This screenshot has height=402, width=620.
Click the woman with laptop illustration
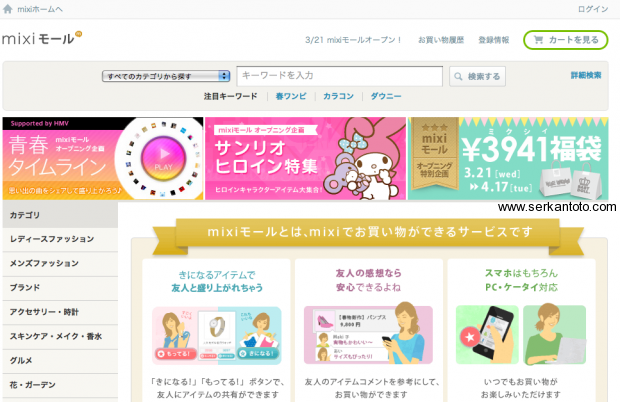click(554, 334)
